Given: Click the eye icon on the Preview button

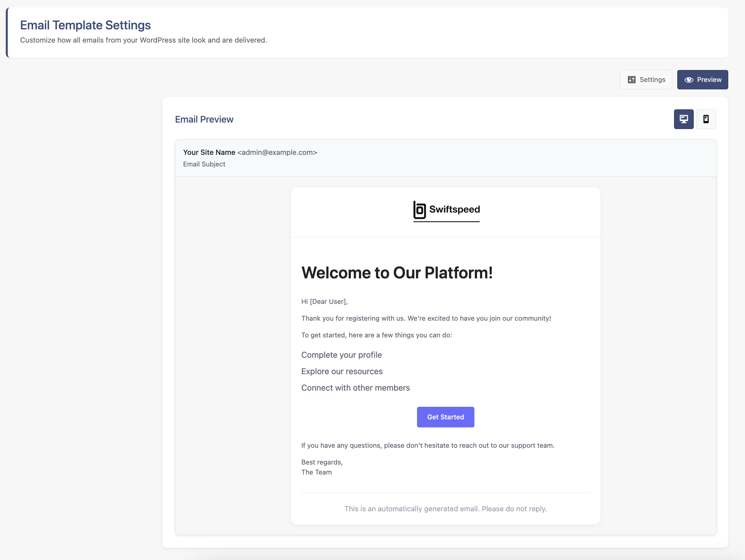Looking at the screenshot, I should 689,80.
